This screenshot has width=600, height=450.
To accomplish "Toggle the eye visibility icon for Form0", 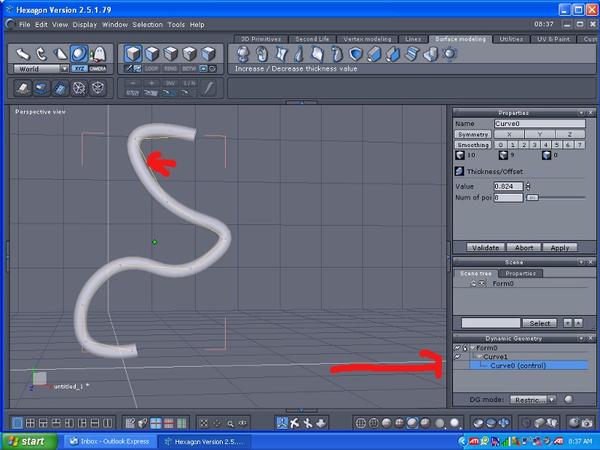I will pos(482,284).
